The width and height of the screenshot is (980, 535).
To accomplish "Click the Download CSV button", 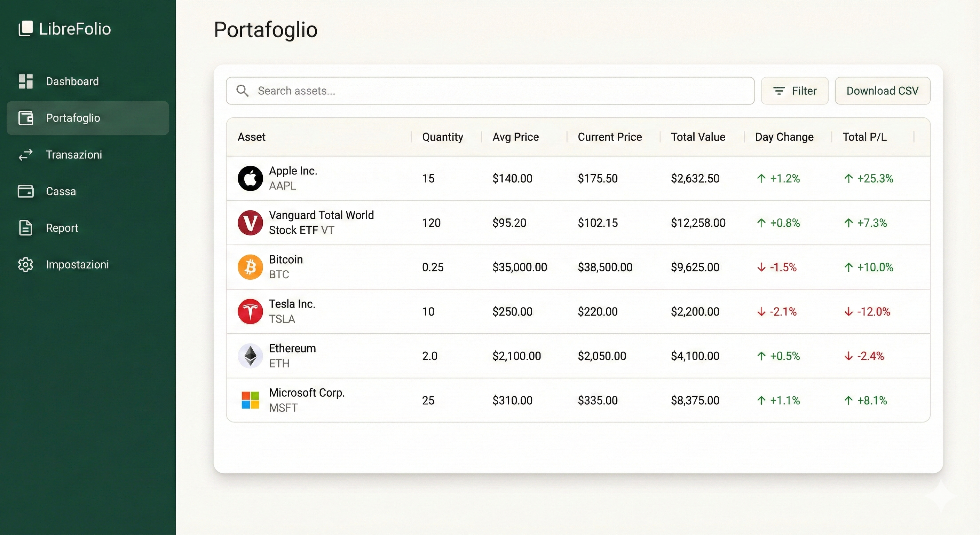I will pos(882,91).
